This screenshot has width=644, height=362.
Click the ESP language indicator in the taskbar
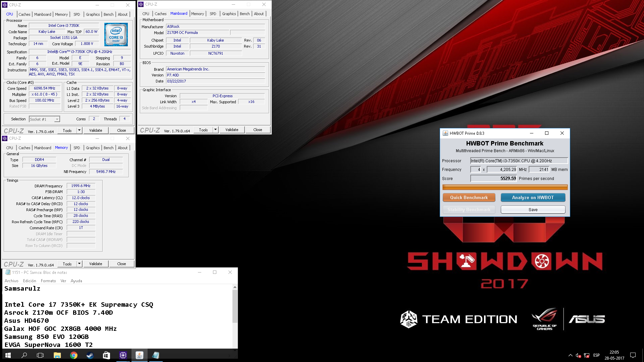[596, 355]
